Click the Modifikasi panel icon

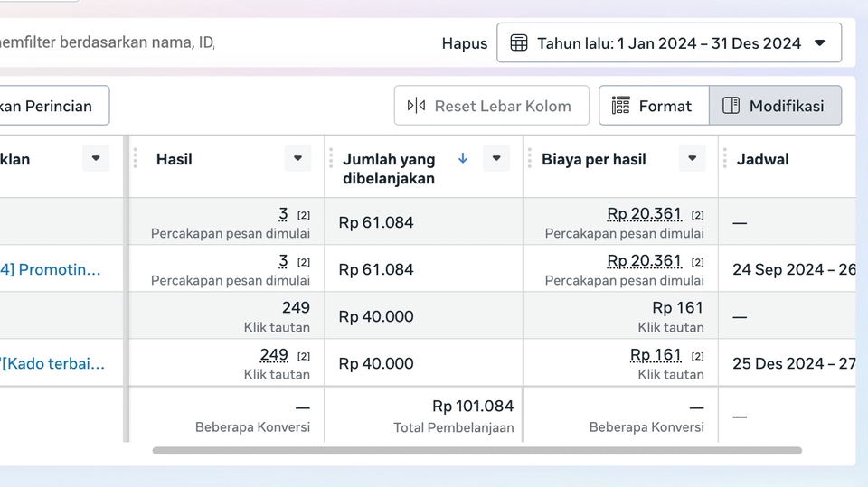(x=731, y=106)
